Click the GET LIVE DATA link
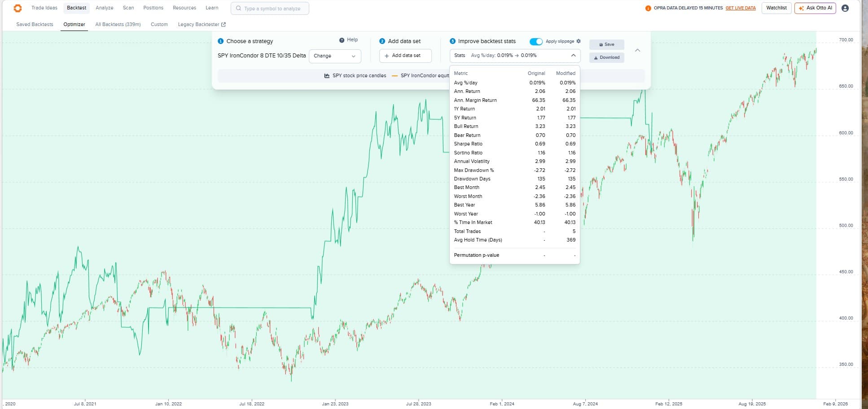Viewport: 868px width, 409px height. (741, 8)
